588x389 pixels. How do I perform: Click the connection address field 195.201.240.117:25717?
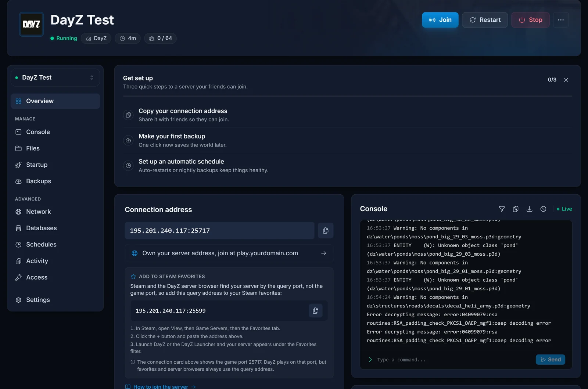[x=219, y=231]
